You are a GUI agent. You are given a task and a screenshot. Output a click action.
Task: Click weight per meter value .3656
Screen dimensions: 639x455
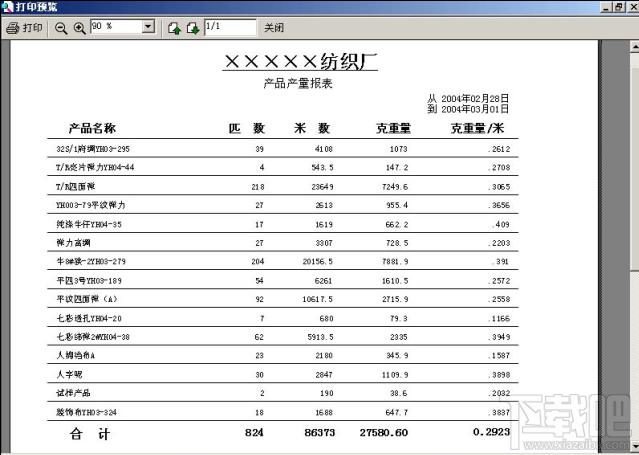pos(499,205)
